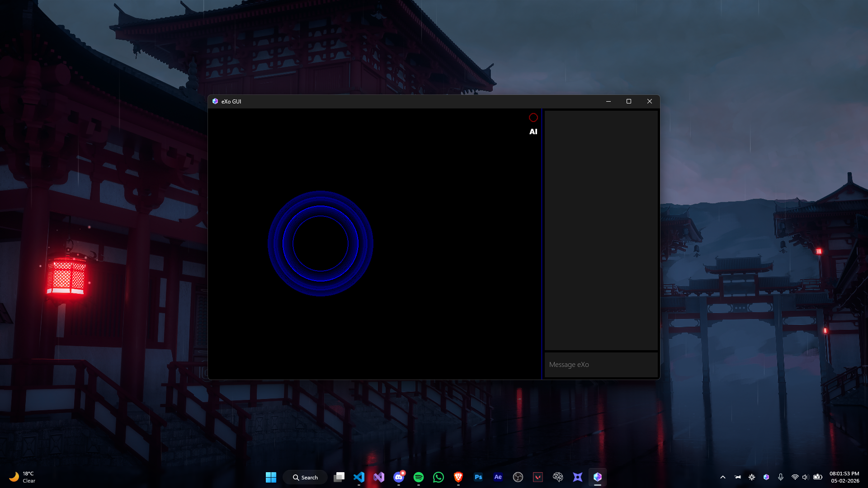
Task: Open Discord from the taskbar
Action: (x=399, y=477)
